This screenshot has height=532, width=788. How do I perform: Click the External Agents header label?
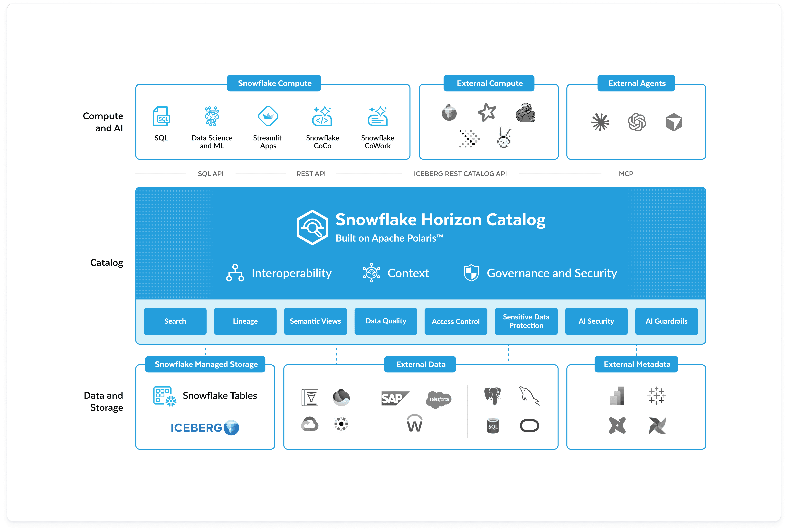point(636,83)
